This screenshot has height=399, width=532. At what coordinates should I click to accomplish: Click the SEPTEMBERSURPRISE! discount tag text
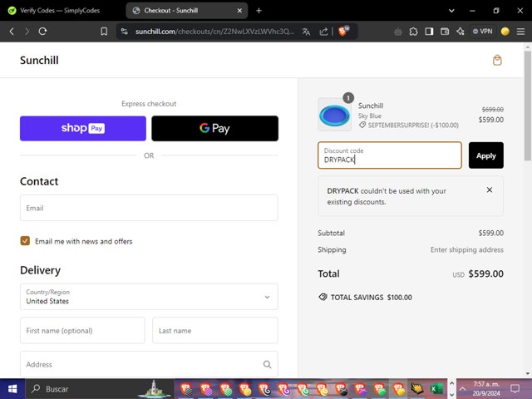coord(413,126)
